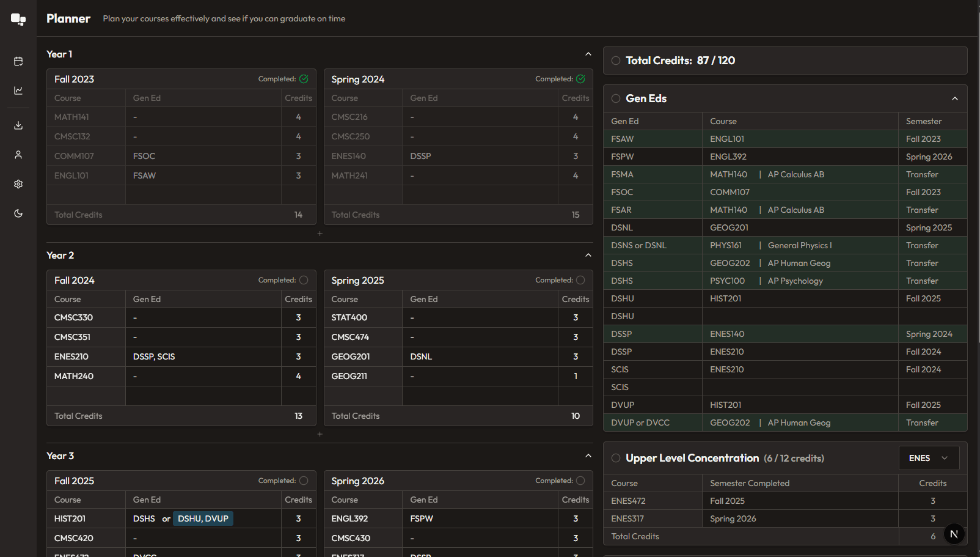Collapse the Year 2 section
The image size is (980, 557).
click(x=588, y=255)
